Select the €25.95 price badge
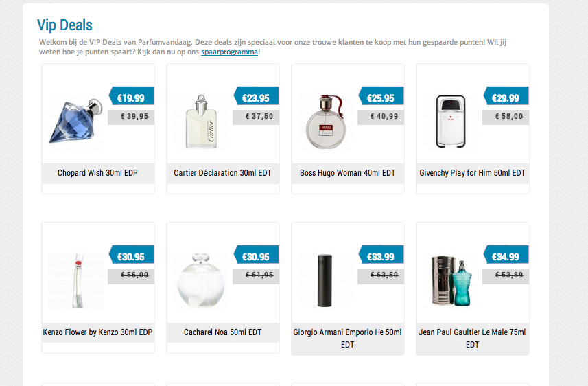The width and height of the screenshot is (588, 386). coord(381,96)
